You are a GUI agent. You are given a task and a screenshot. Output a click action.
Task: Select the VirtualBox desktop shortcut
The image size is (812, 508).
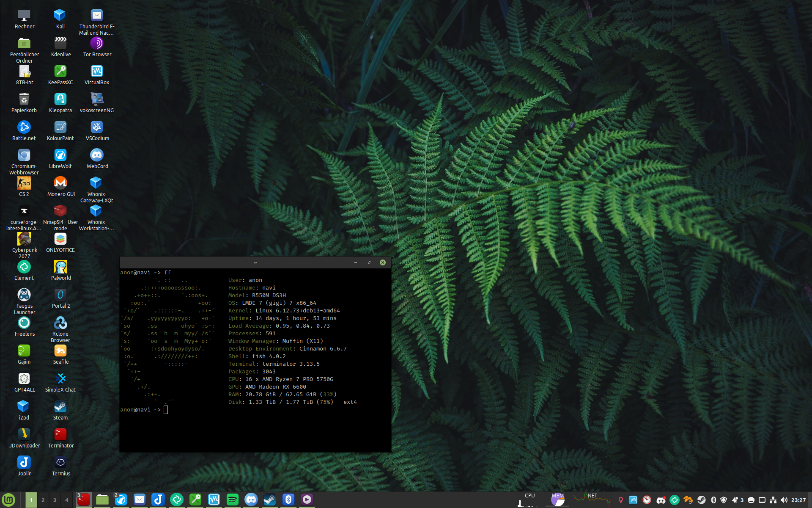pos(97,72)
